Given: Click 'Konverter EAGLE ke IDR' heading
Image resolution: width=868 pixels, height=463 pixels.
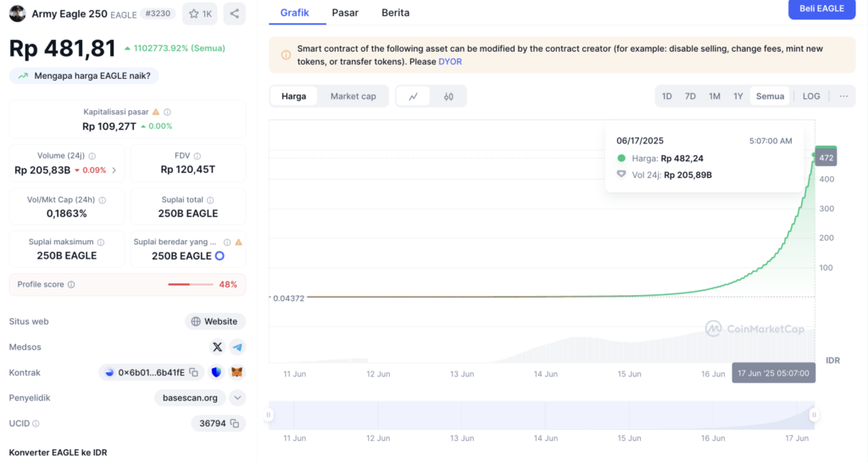Looking at the screenshot, I should click(58, 453).
